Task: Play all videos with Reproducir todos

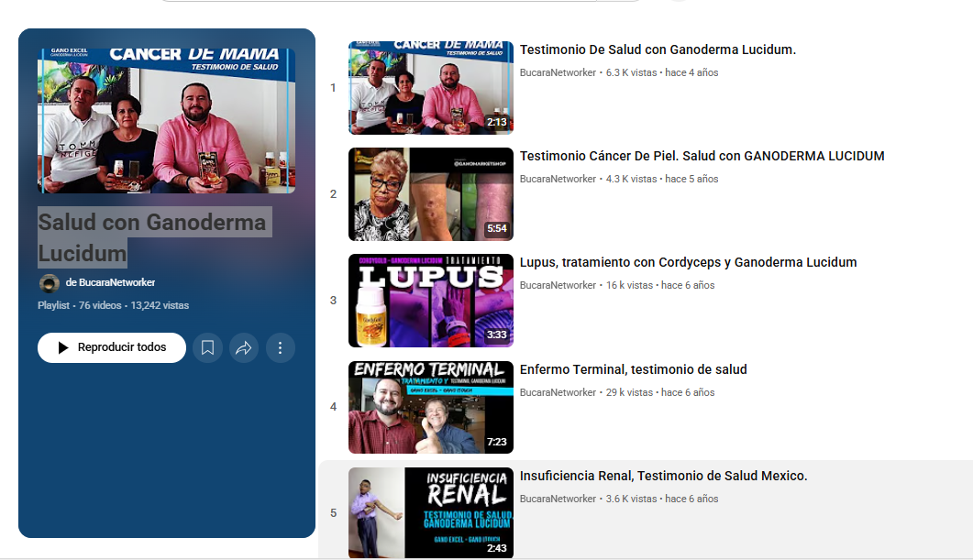Action: 112,348
